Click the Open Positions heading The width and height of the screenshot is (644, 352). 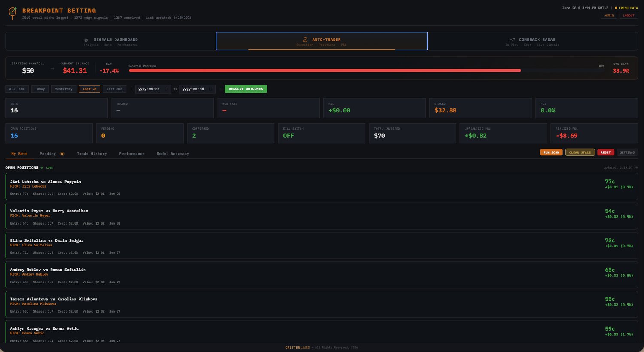point(22,167)
